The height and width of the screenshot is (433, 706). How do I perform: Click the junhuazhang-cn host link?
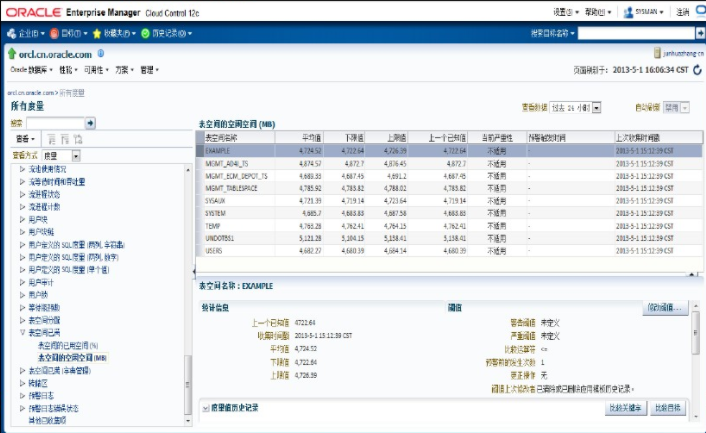(x=683, y=54)
